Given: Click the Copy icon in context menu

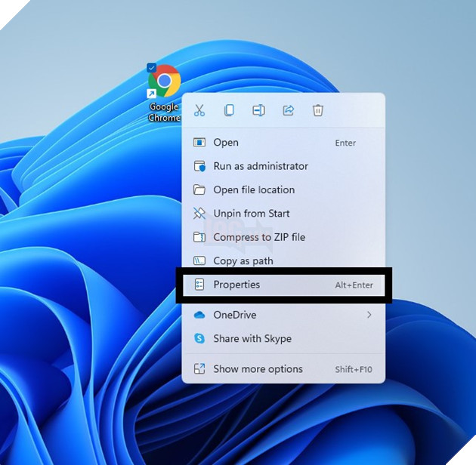Looking at the screenshot, I should (x=229, y=110).
